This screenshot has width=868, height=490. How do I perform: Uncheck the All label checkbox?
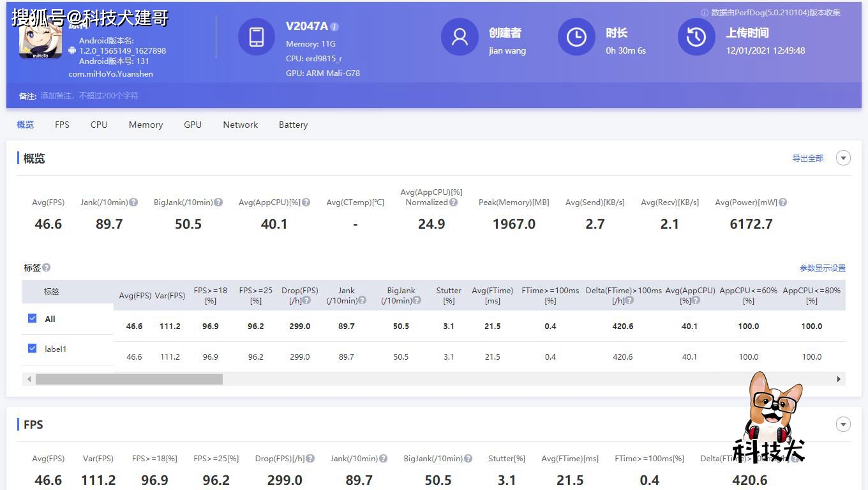pyautogui.click(x=33, y=318)
